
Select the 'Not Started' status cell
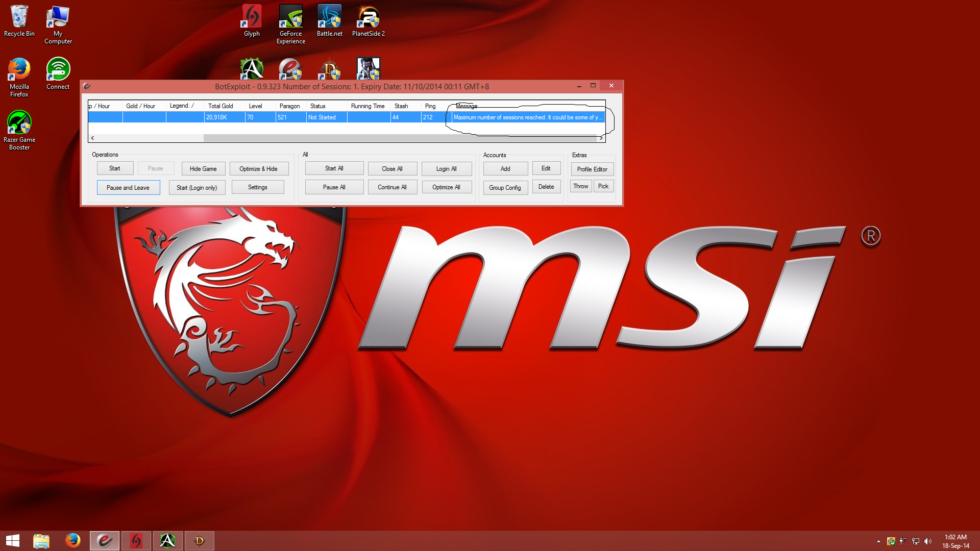click(327, 117)
